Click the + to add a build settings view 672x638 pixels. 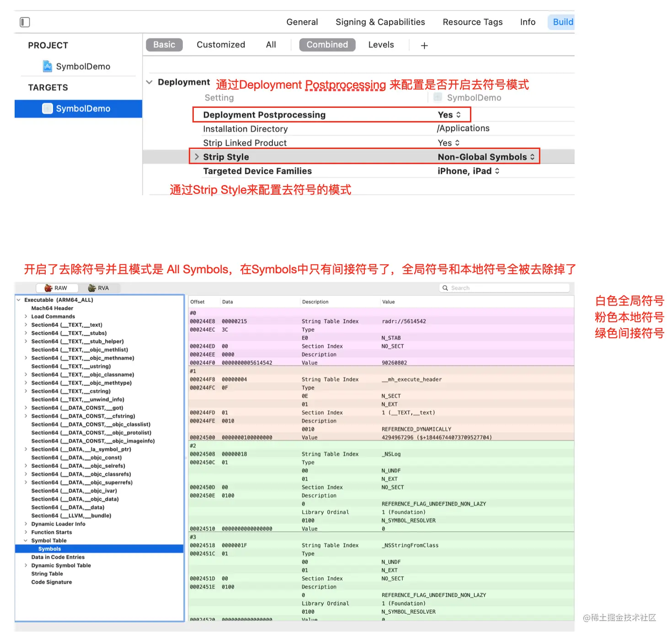(x=424, y=45)
